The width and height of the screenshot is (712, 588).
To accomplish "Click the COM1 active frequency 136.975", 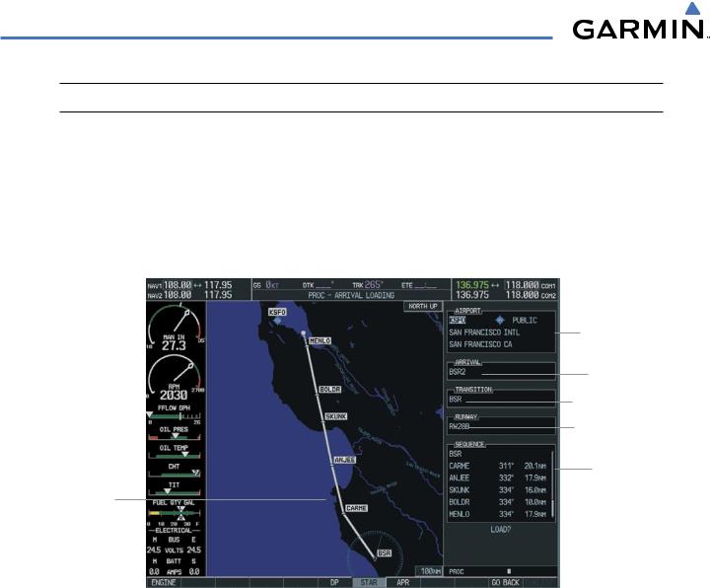I will [472, 285].
